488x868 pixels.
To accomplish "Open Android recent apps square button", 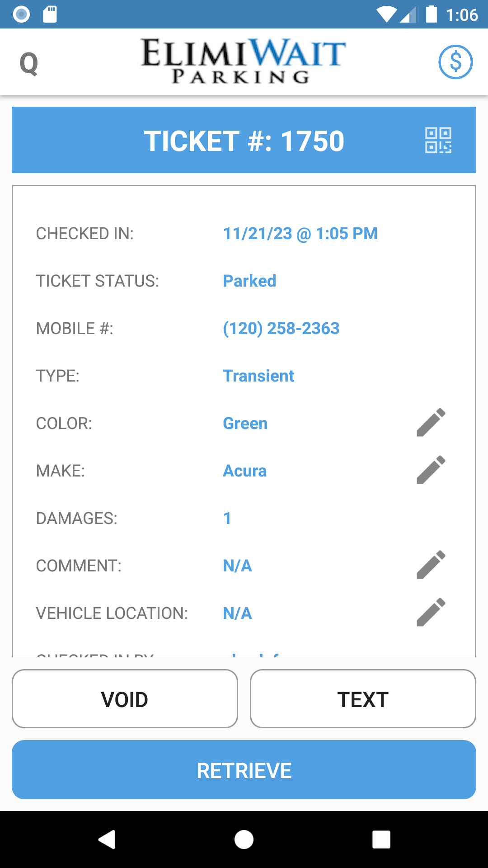I will tap(381, 840).
